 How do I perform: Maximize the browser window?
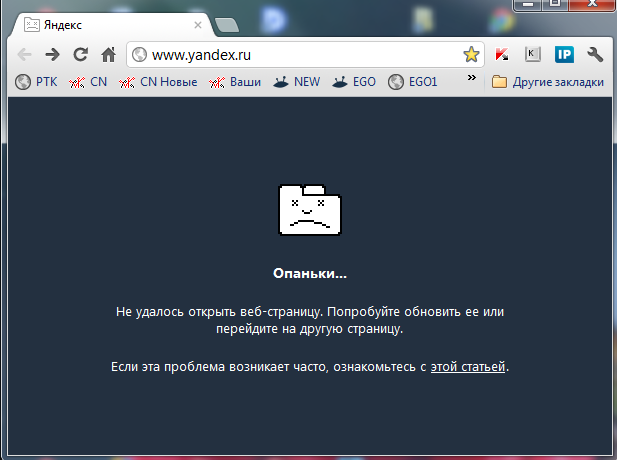555,4
